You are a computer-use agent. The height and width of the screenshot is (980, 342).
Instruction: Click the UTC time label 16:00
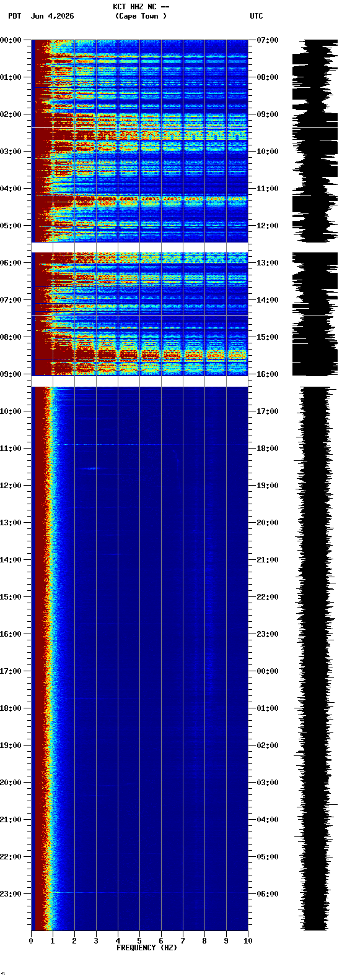click(268, 374)
